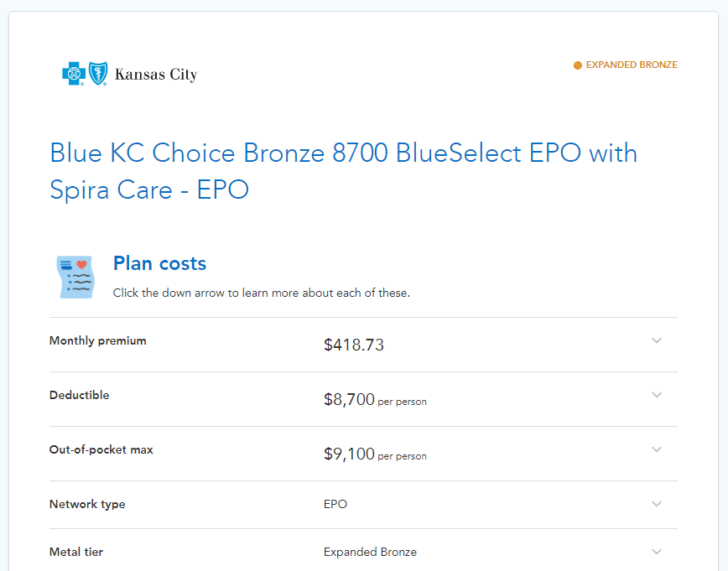
Task: Click the Blue KC Choice Bronze plan title
Action: coord(343,171)
